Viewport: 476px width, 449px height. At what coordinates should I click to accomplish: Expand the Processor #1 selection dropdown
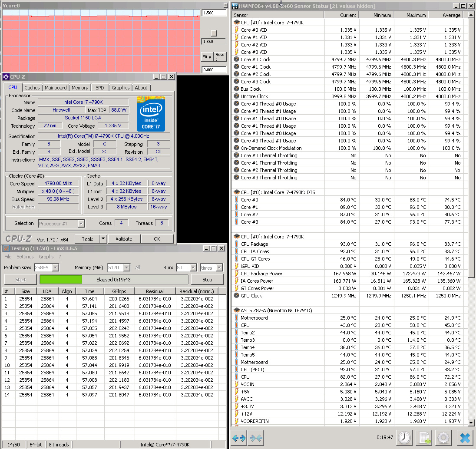[81, 224]
